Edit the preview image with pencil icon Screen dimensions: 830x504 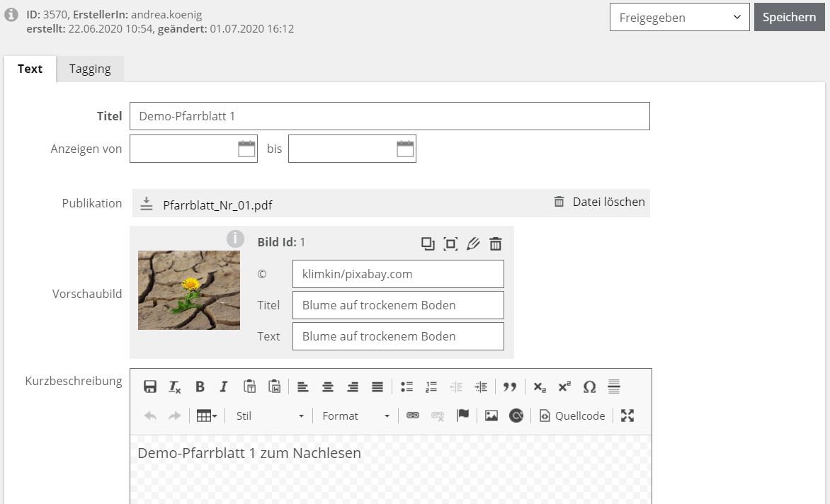click(473, 244)
